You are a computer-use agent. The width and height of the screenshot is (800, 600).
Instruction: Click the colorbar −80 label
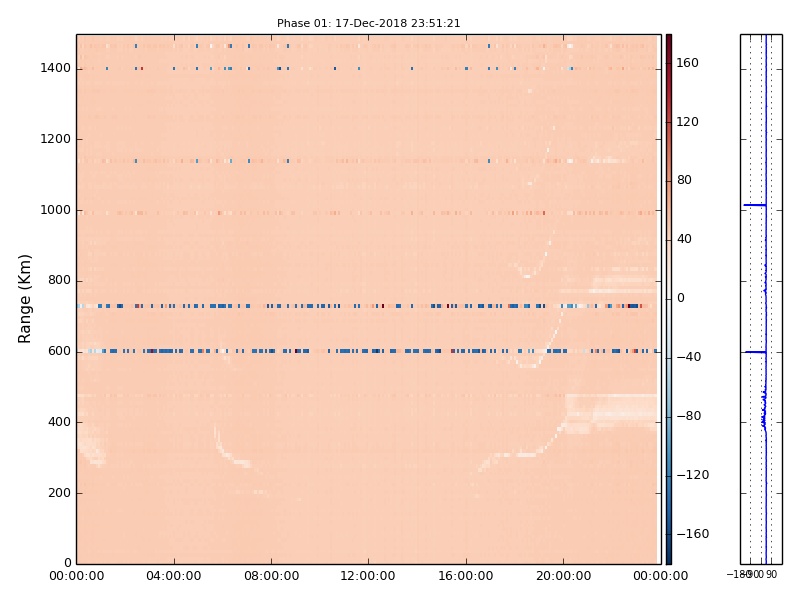pos(689,416)
